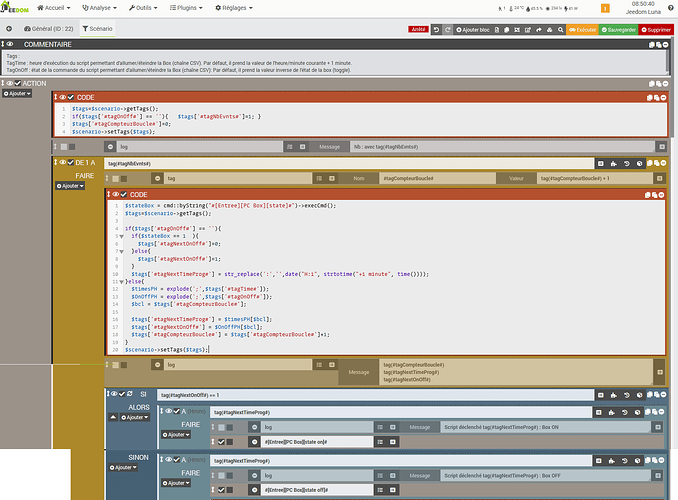Screen dimensions: 678x500
Task: Toggle repeat icon on the SI block
Action: (x=130, y=394)
